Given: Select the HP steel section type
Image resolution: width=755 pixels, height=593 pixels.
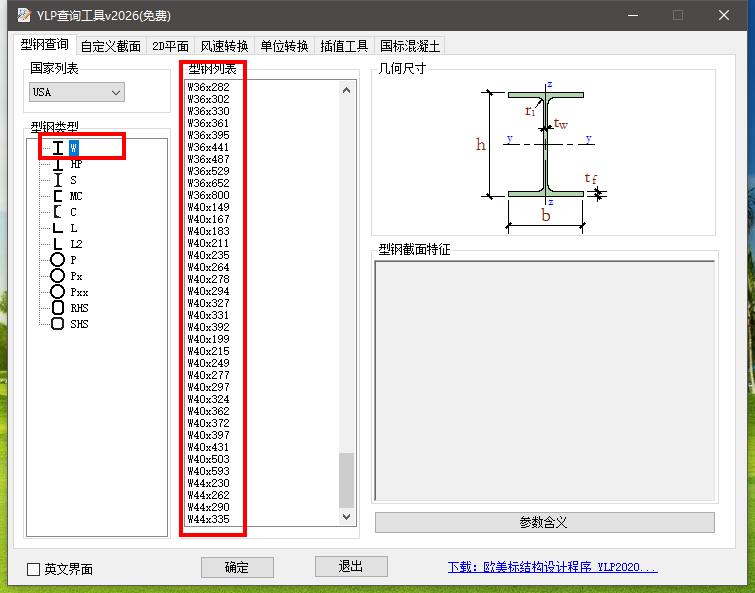Looking at the screenshot, I should coord(76,164).
